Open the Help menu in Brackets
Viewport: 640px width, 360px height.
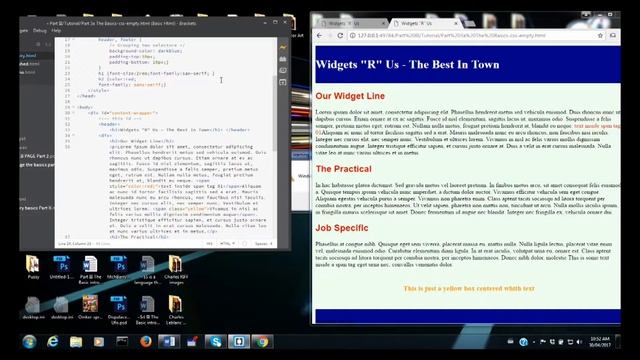[x=56, y=31]
